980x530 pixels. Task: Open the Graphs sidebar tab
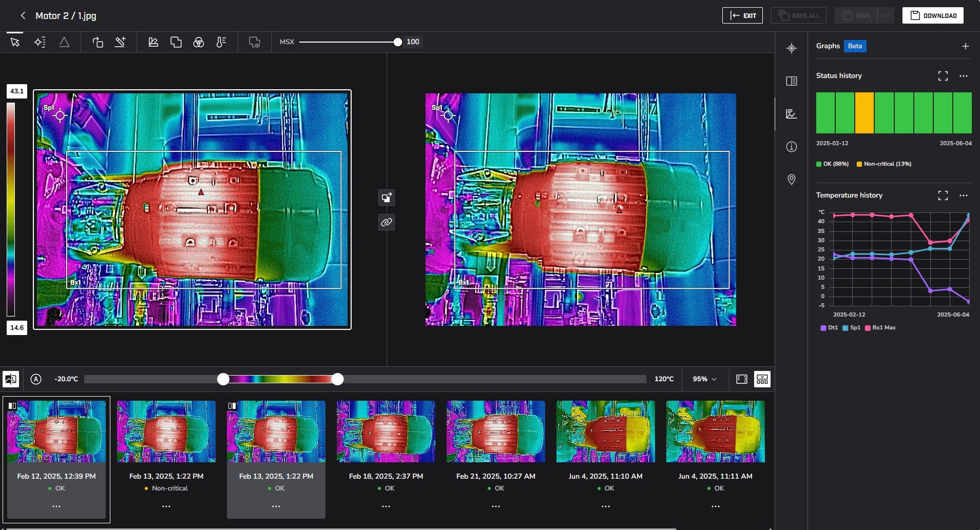791,114
